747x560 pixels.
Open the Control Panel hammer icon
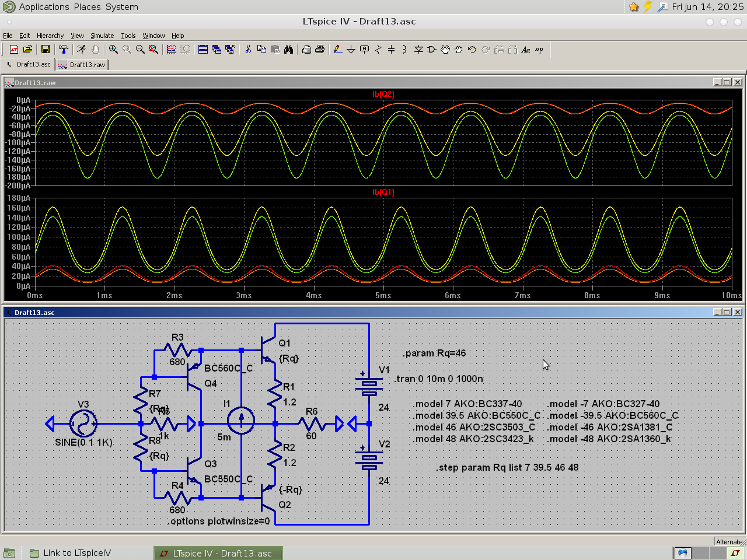pos(64,50)
